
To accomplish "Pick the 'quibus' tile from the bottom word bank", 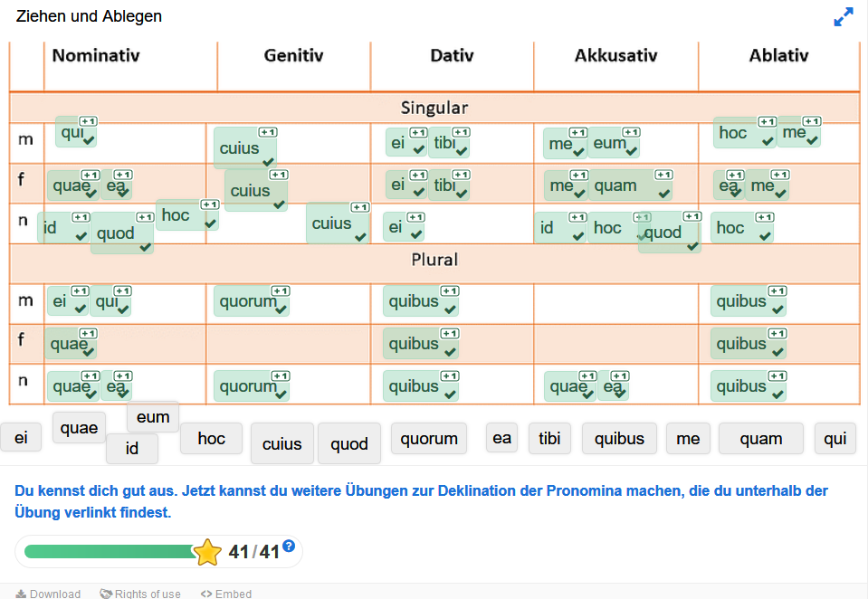I will click(x=619, y=439).
